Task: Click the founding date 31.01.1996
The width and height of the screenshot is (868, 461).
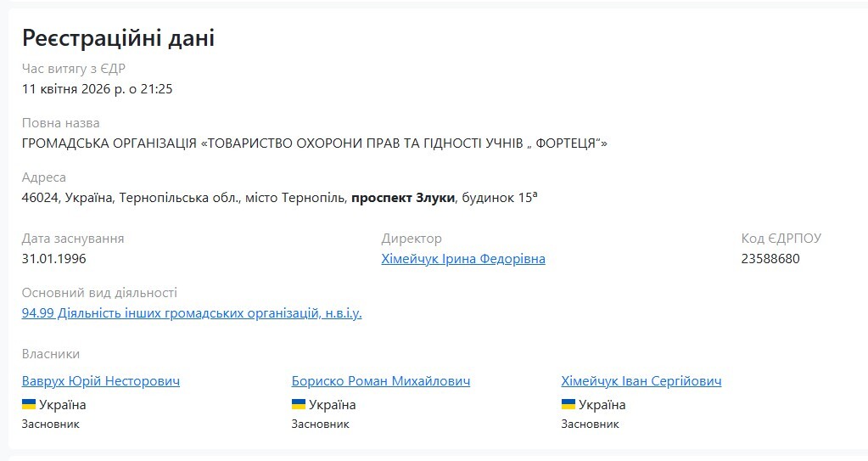Action: point(54,259)
